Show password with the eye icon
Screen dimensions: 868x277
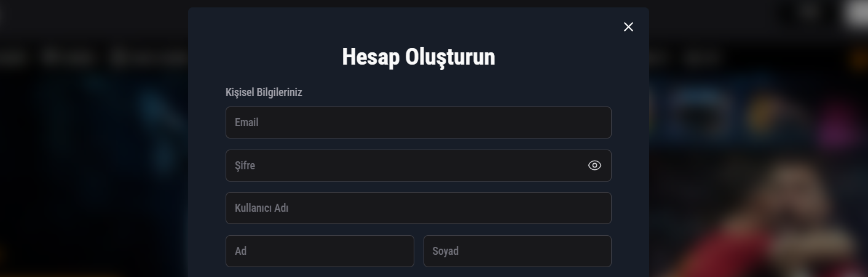click(x=594, y=166)
